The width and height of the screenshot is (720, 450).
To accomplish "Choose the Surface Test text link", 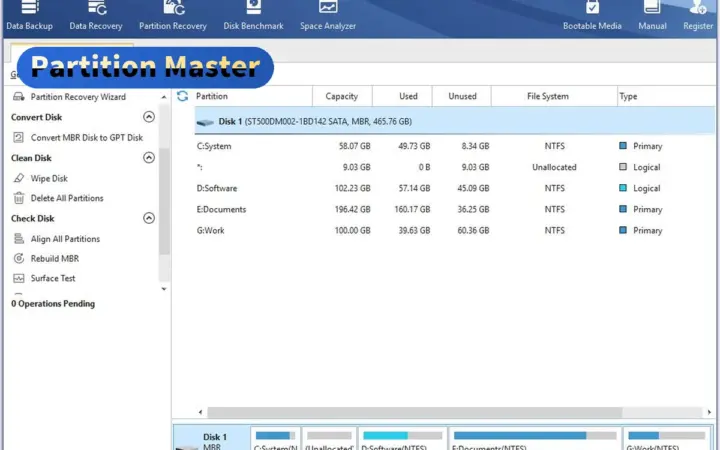I will pyautogui.click(x=53, y=278).
